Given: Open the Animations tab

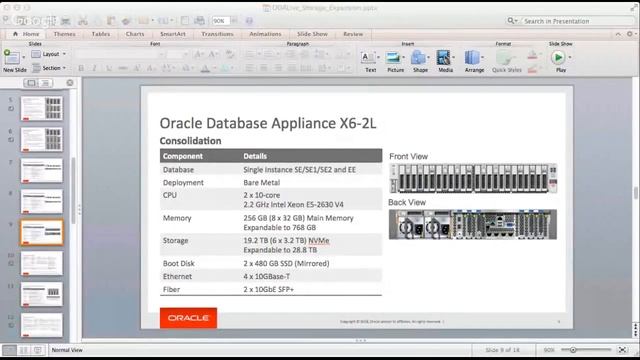Looking at the screenshot, I should pos(265,34).
